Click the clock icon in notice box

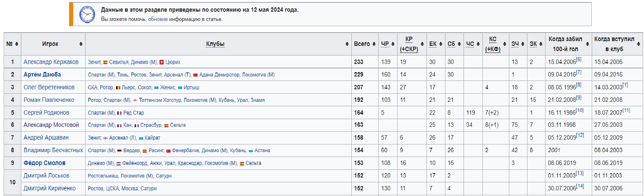coord(87,14)
